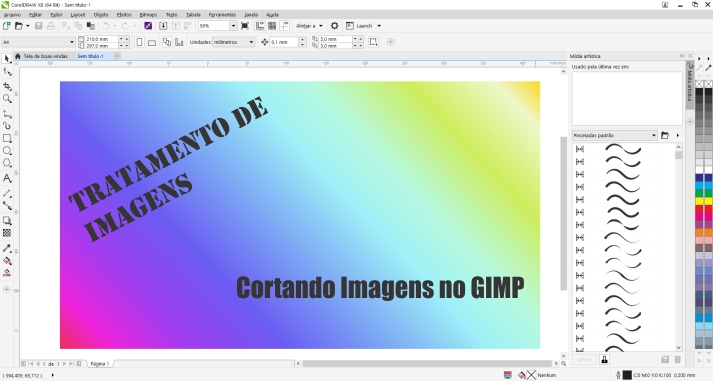Add a new document tab with plus
Viewport: 713px width, 381px height.
coord(117,56)
